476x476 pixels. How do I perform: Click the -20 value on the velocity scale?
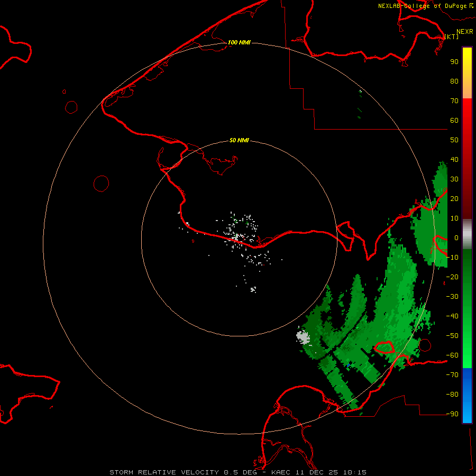[452, 277]
